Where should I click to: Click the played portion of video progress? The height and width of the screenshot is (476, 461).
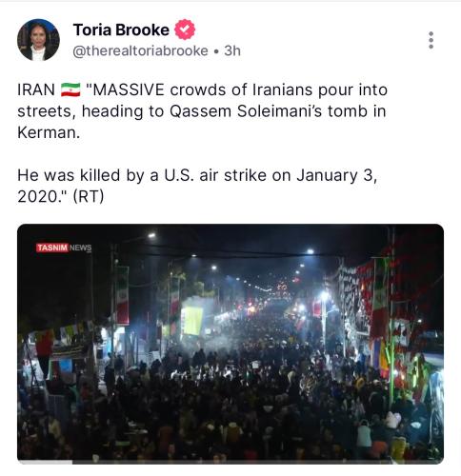(45, 462)
